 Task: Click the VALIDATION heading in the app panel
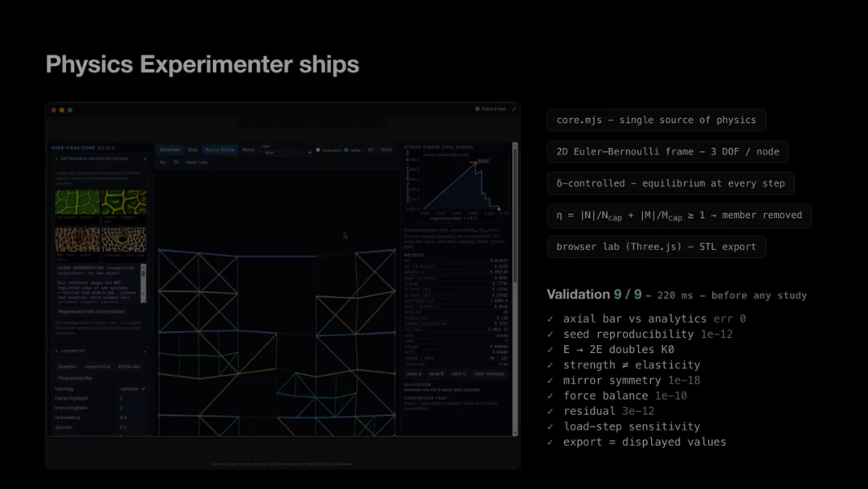417,384
